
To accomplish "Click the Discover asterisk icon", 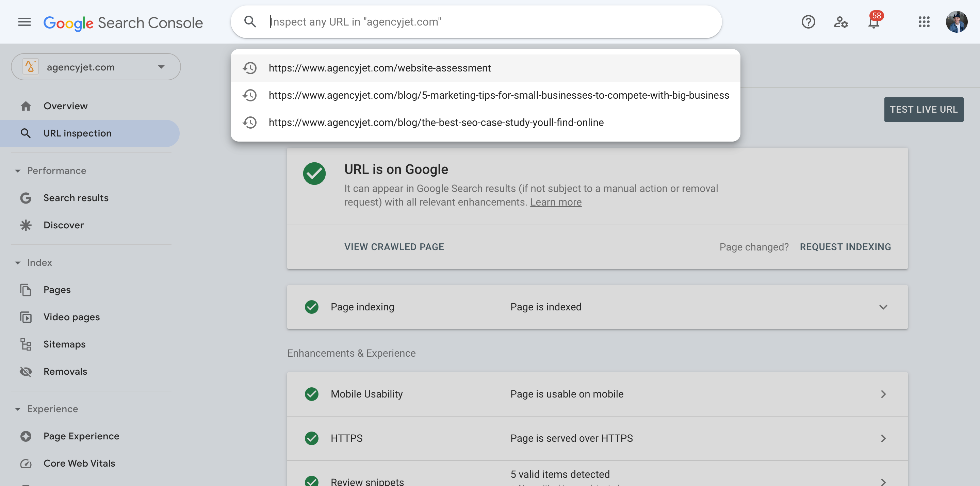I will coord(26,225).
